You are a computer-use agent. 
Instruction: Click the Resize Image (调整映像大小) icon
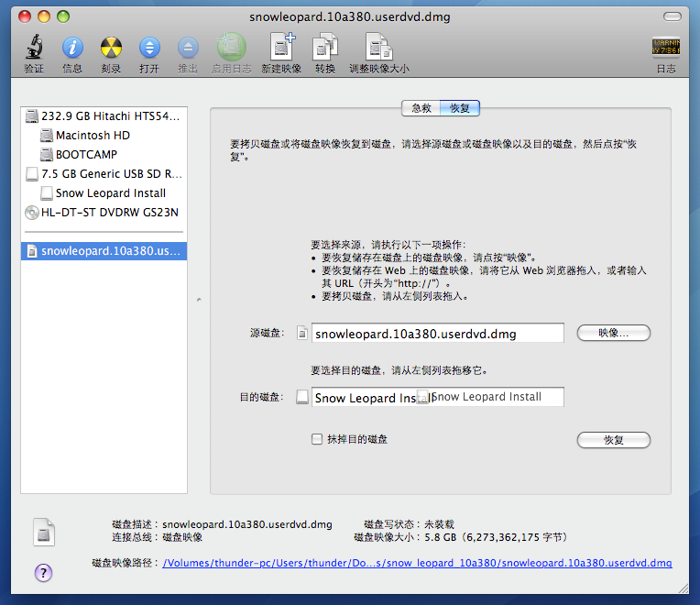[378, 47]
